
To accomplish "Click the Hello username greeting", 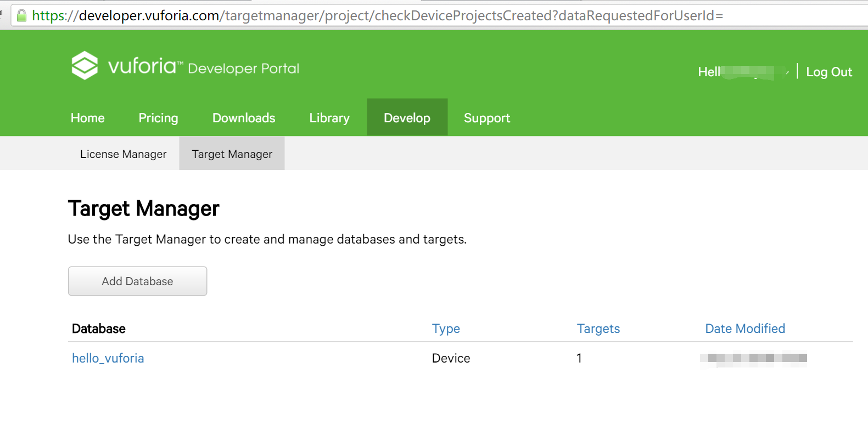I will pos(743,72).
